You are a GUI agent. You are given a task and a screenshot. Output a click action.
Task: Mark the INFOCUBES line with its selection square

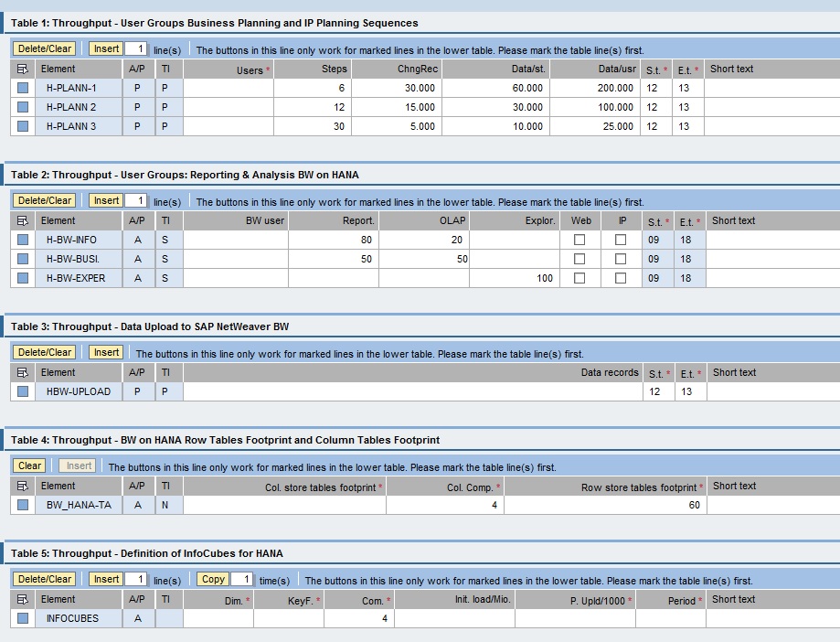point(22,618)
